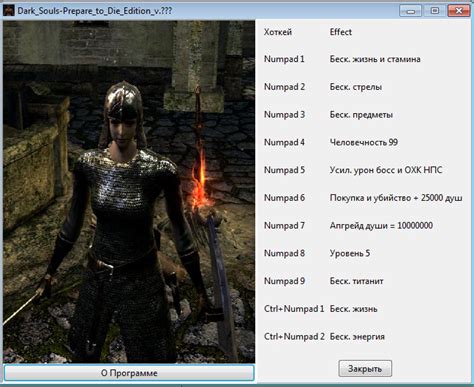Click the text Усил. урон босс и ОХК НПС
474x387 pixels.
pyautogui.click(x=386, y=170)
